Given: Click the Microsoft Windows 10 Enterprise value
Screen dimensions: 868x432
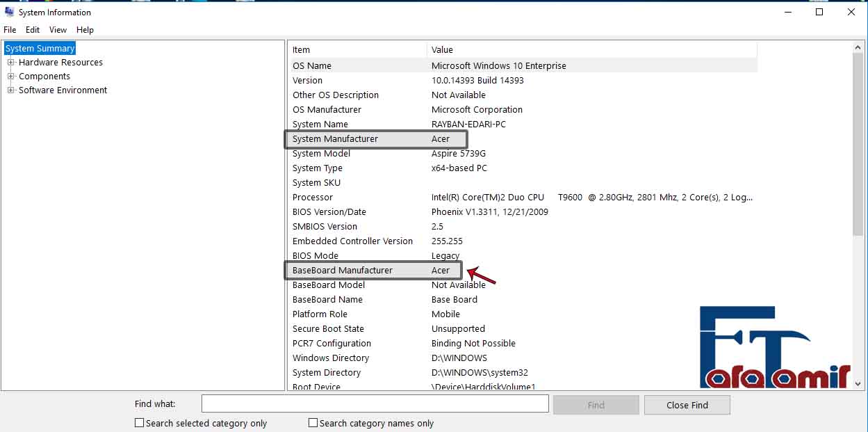Looking at the screenshot, I should [x=499, y=65].
